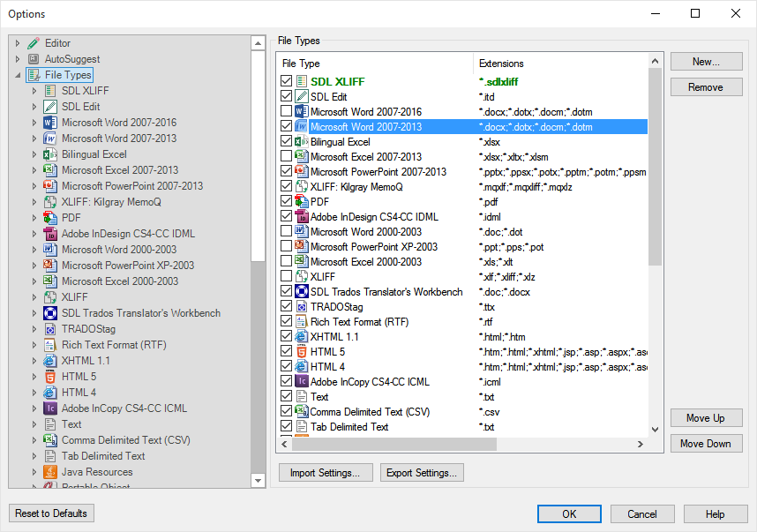This screenshot has width=757, height=532.
Task: Open Import Settings dialog
Action: 326,473
